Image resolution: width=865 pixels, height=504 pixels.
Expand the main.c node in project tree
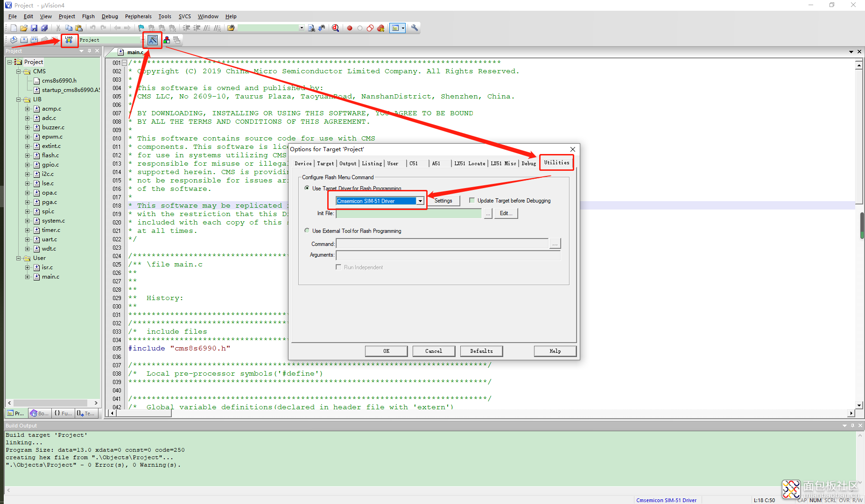28,277
